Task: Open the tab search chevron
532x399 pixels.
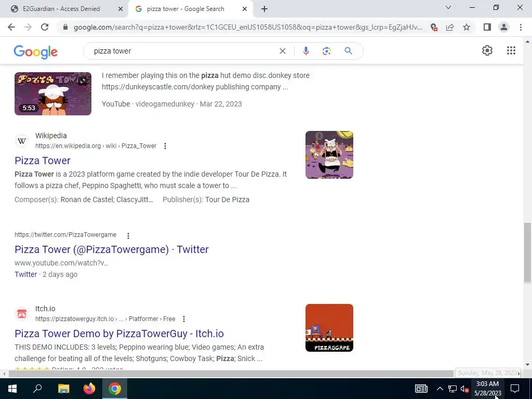Action: (448, 7)
